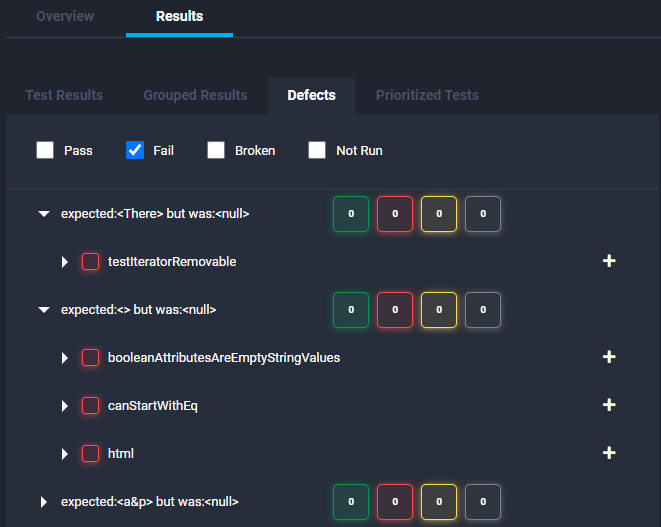The image size is (661, 527).
Task: Select the testIteratorRemovable test name
Action: click(x=172, y=262)
